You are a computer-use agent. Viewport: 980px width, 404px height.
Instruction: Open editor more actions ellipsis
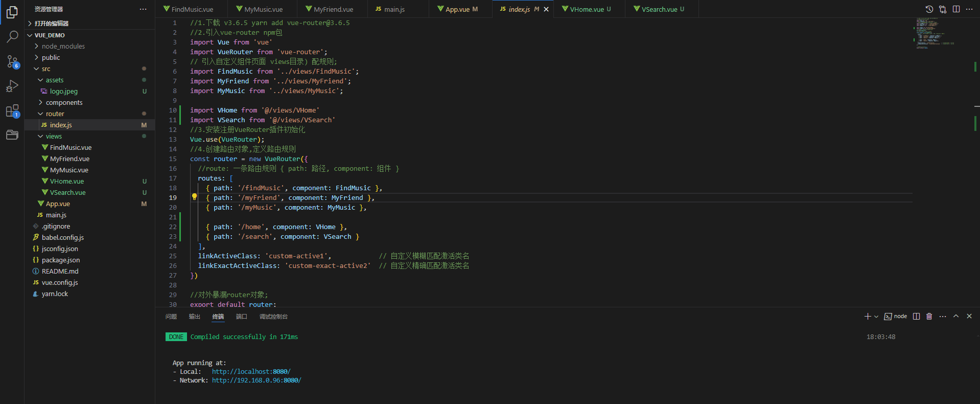(x=969, y=9)
